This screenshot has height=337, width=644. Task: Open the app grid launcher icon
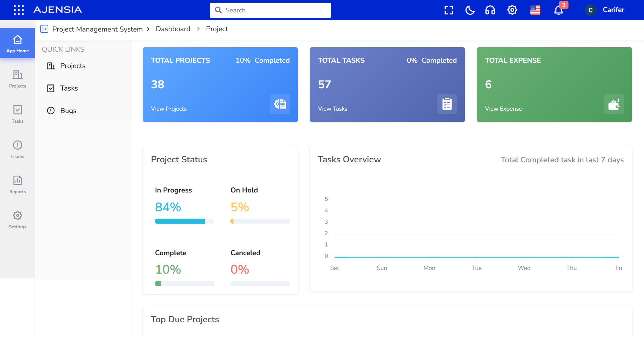(x=19, y=10)
